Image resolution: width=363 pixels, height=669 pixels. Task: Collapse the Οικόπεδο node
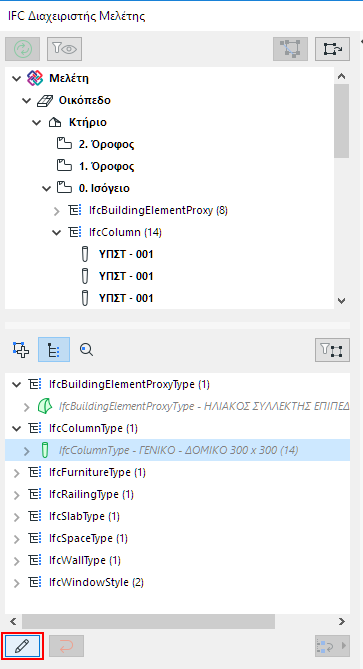click(26, 101)
